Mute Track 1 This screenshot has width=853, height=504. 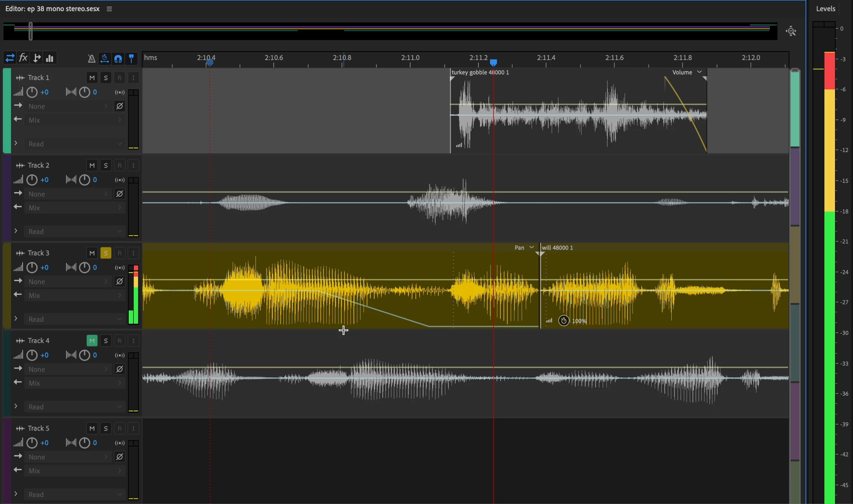(x=92, y=78)
